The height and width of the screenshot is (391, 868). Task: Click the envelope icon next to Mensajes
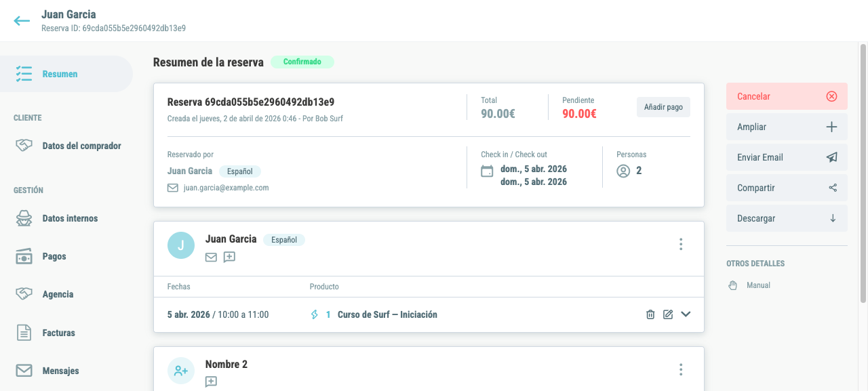tap(24, 371)
